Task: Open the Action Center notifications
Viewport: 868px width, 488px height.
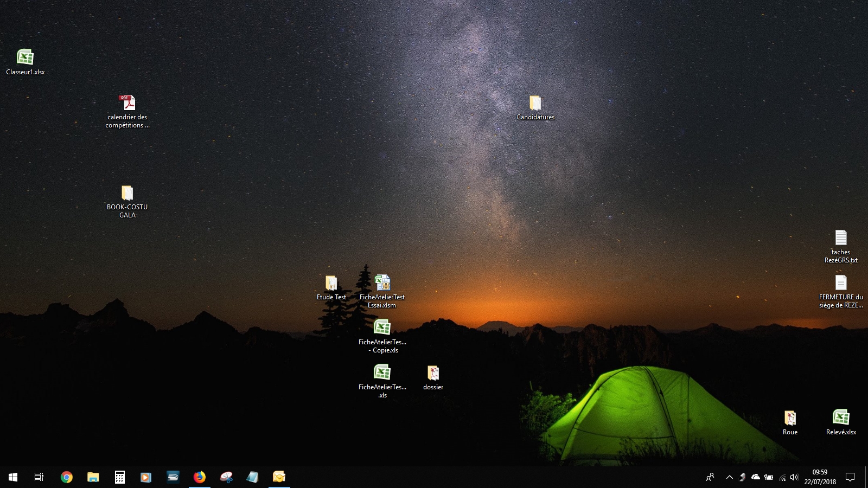Action: [x=850, y=477]
